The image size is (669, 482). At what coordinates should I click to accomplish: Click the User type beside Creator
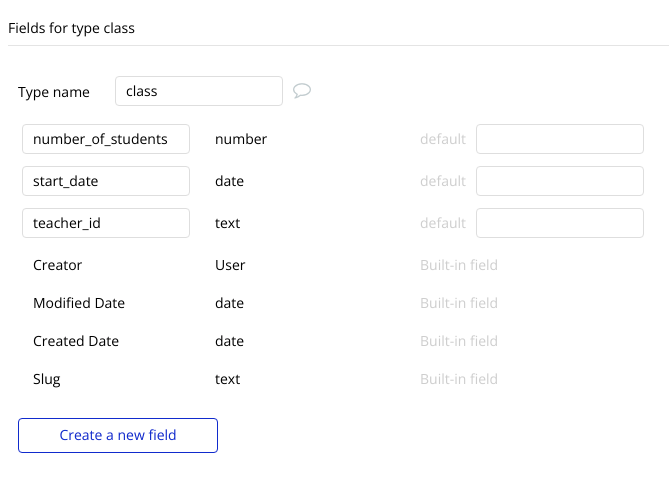click(230, 265)
